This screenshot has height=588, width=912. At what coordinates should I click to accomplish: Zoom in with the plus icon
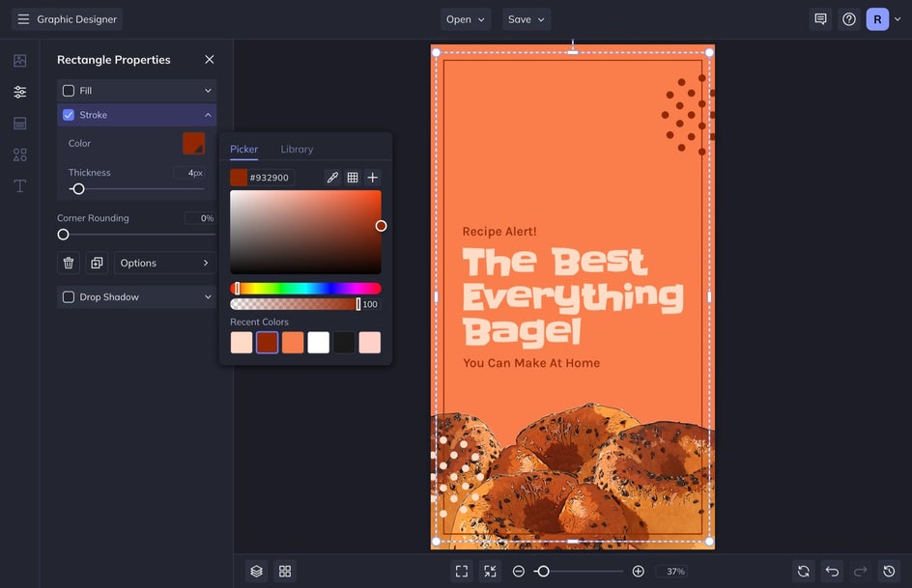[x=638, y=572]
